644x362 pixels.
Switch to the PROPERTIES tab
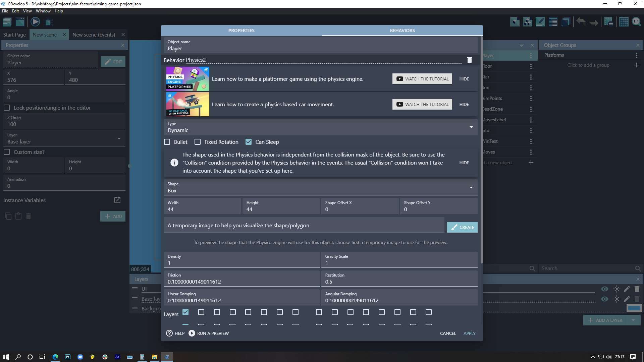241,30
